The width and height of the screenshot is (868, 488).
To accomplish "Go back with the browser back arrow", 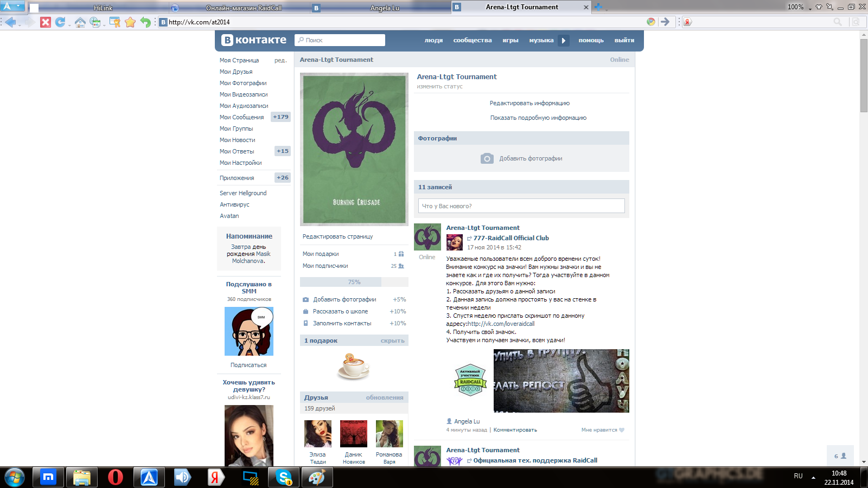I will click(10, 22).
